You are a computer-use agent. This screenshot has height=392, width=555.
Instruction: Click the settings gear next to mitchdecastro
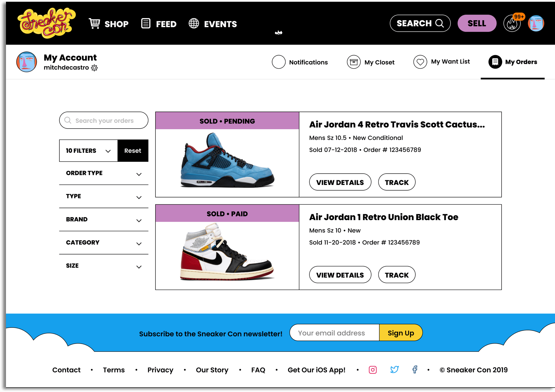click(95, 68)
